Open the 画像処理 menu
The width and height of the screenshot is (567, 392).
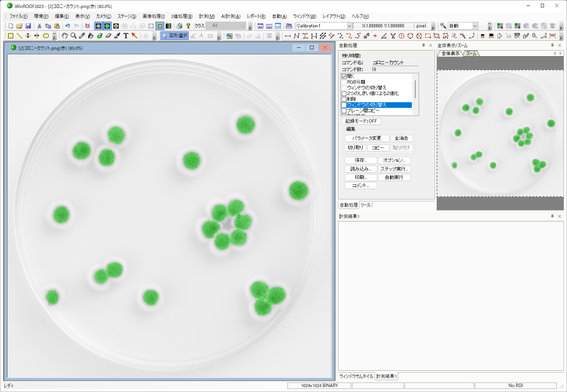[153, 16]
